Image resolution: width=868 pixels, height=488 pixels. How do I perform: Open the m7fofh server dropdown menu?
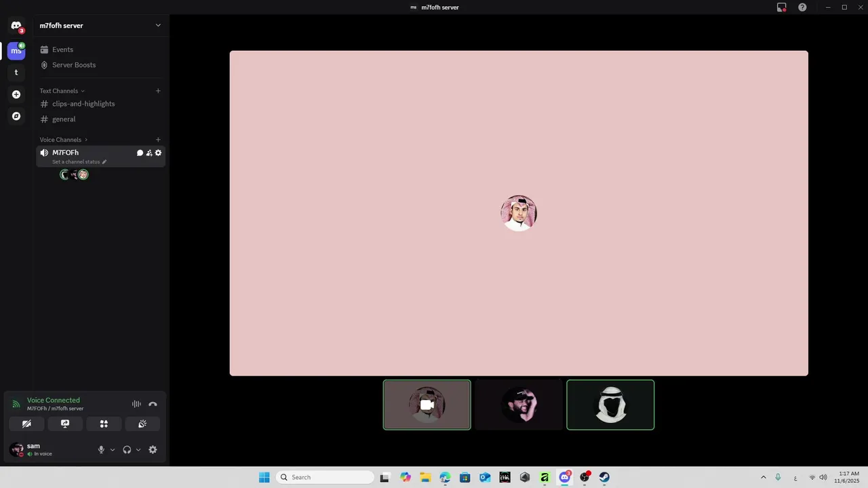(x=158, y=26)
